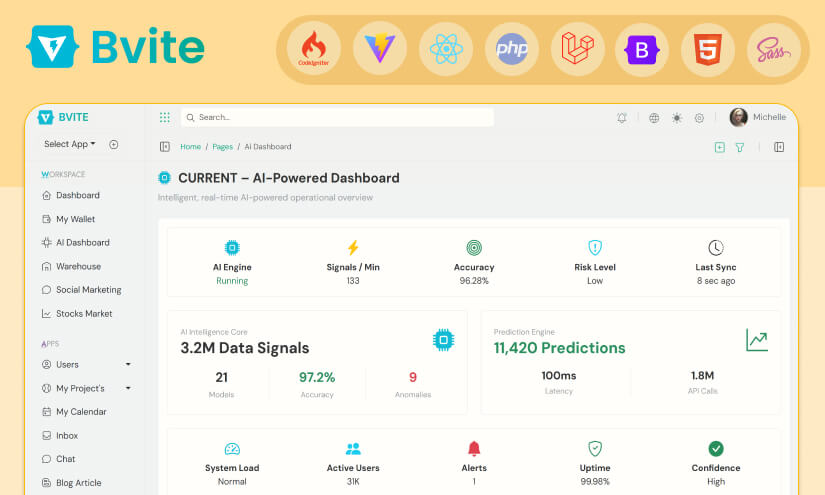Viewport: 825px width, 495px height.
Task: Click the PHP logo icon
Action: (511, 49)
